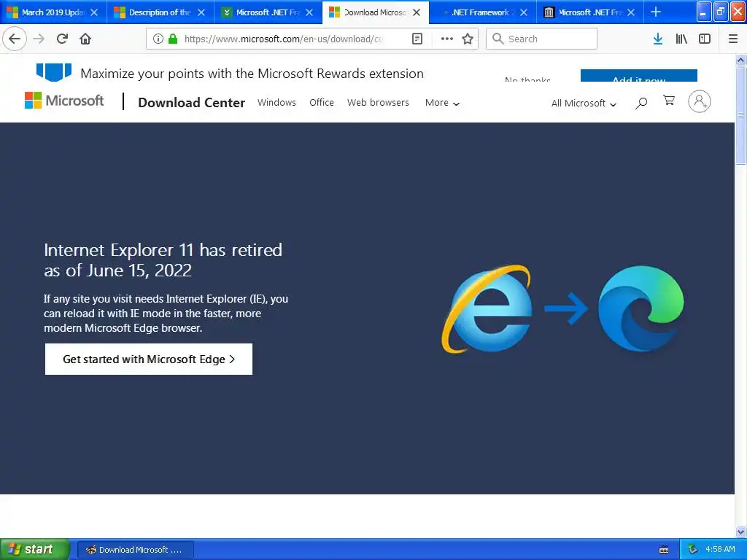Open a new browser tab
Screen dimensions: 747x560
[x=656, y=12]
